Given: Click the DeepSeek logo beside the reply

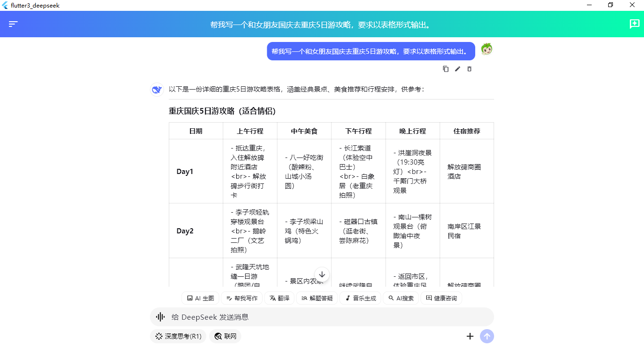Looking at the screenshot, I should click(x=157, y=90).
